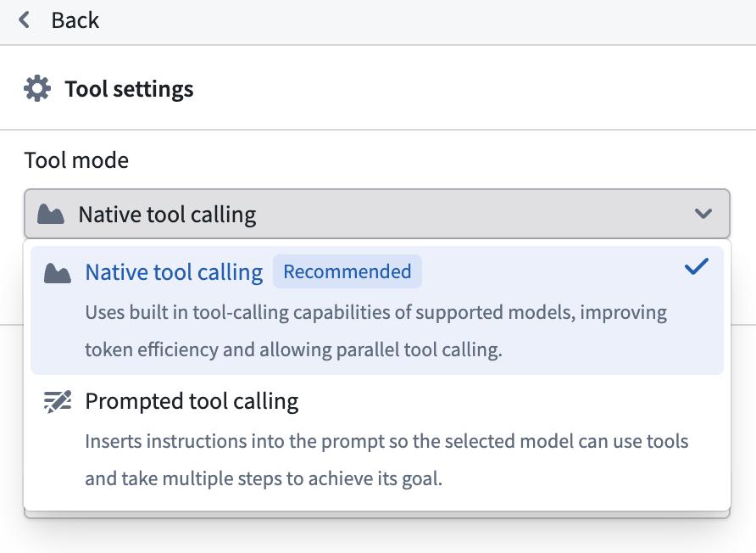Click the chevron on the Tool mode selector
The image size is (756, 553).
(703, 214)
